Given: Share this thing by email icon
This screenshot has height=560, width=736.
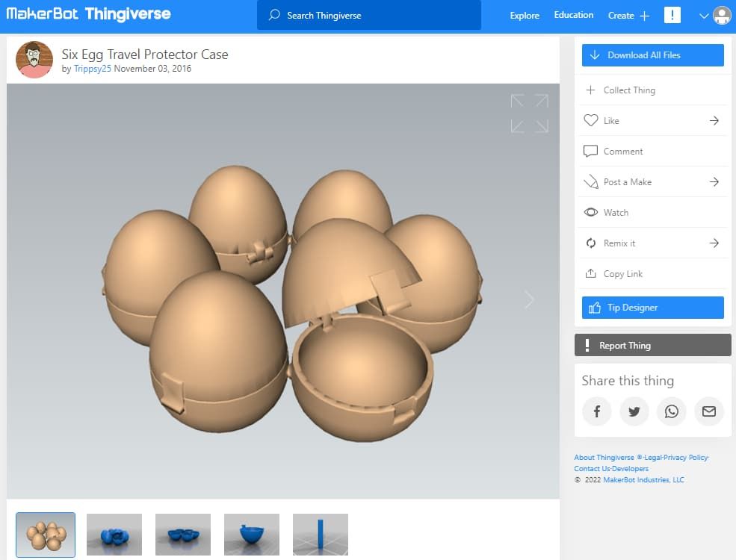Looking at the screenshot, I should click(x=708, y=411).
